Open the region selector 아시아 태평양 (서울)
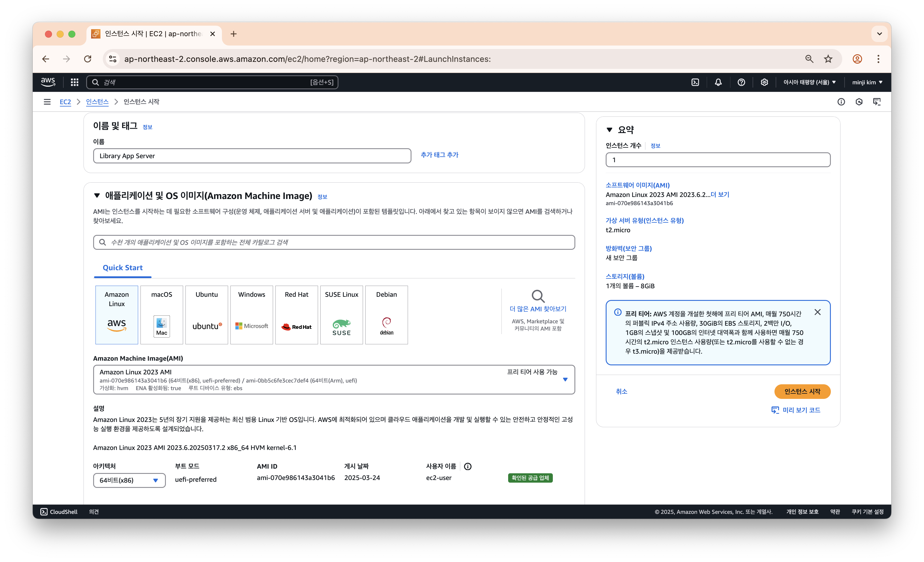The width and height of the screenshot is (924, 562). pos(810,82)
